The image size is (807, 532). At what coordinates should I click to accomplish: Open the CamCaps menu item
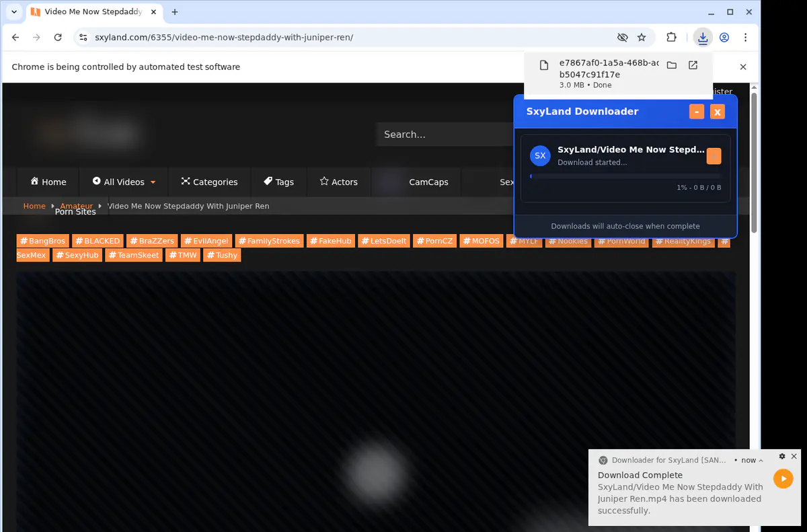428,182
